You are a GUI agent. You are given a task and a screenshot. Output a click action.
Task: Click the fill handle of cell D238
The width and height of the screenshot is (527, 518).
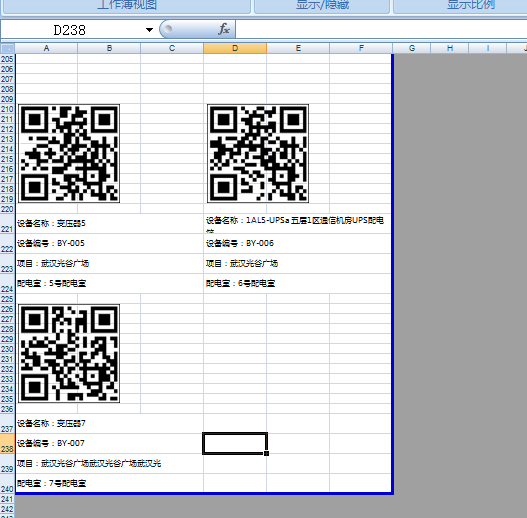tap(267, 453)
